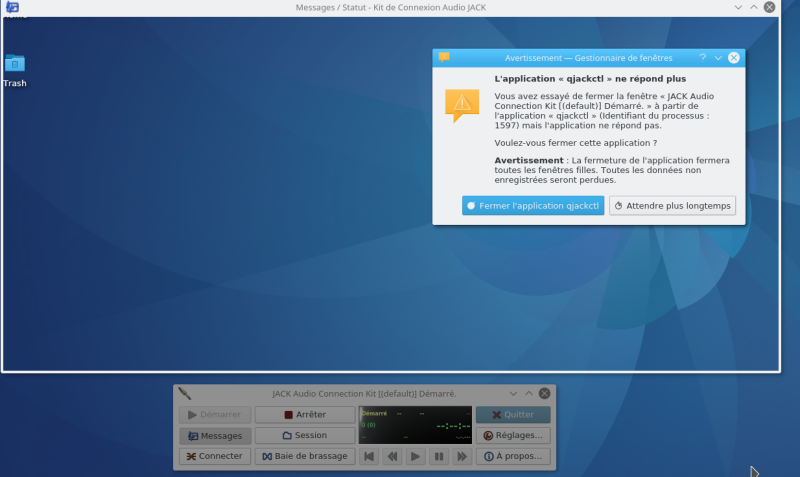
Task: Rewind transport to start
Action: (369, 456)
